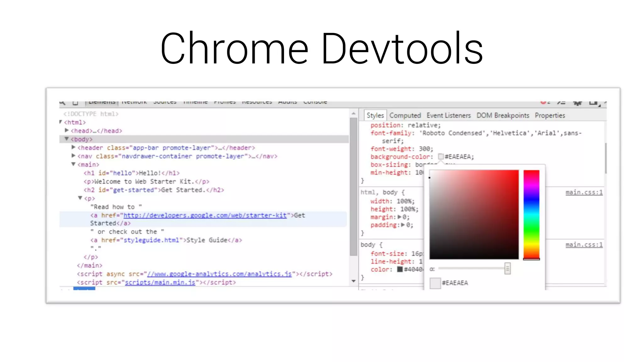644x362 pixels.
Task: Expand the nav navdrawer-container element
Action: [x=74, y=156]
